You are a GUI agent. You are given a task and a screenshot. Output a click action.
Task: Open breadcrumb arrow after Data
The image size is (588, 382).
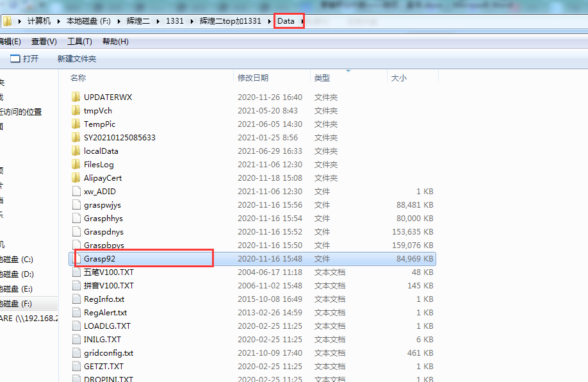coord(301,21)
